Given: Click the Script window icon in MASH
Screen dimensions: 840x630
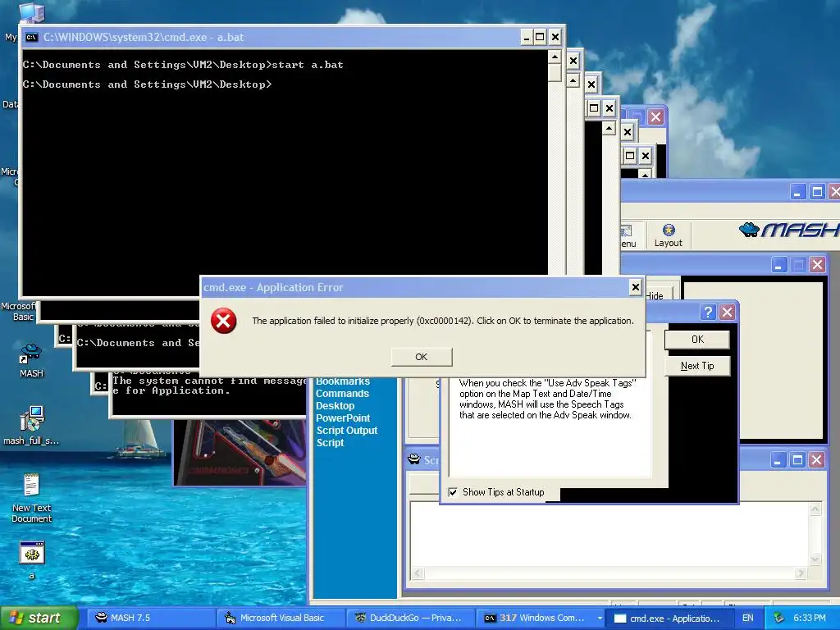Looking at the screenshot, I should (414, 459).
